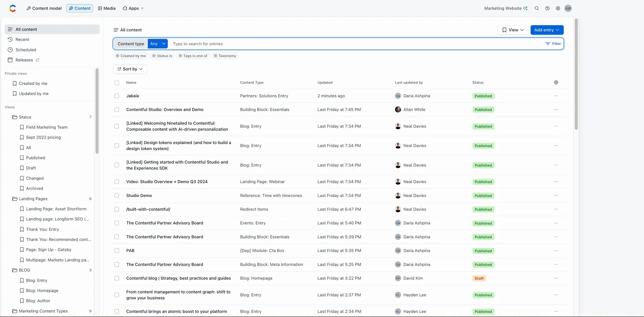This screenshot has height=317, width=644.
Task: Click the Published badge on Studio Demo row
Action: click(483, 196)
